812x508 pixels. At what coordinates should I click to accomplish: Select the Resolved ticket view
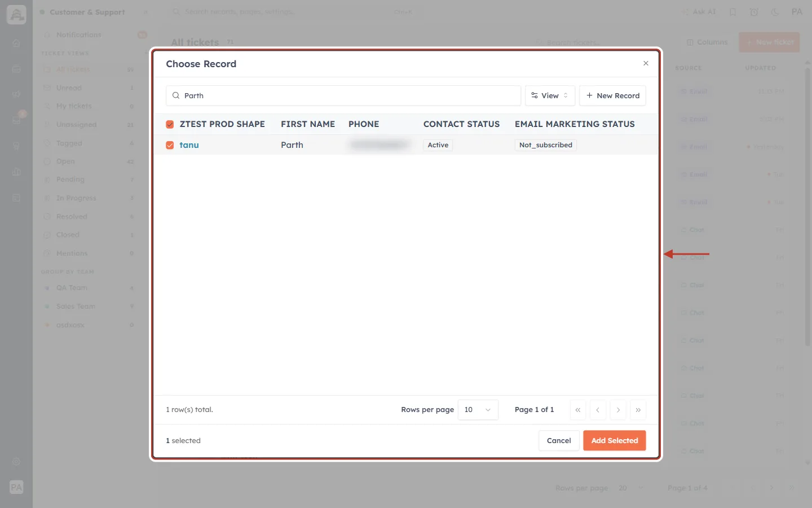(x=89, y=217)
